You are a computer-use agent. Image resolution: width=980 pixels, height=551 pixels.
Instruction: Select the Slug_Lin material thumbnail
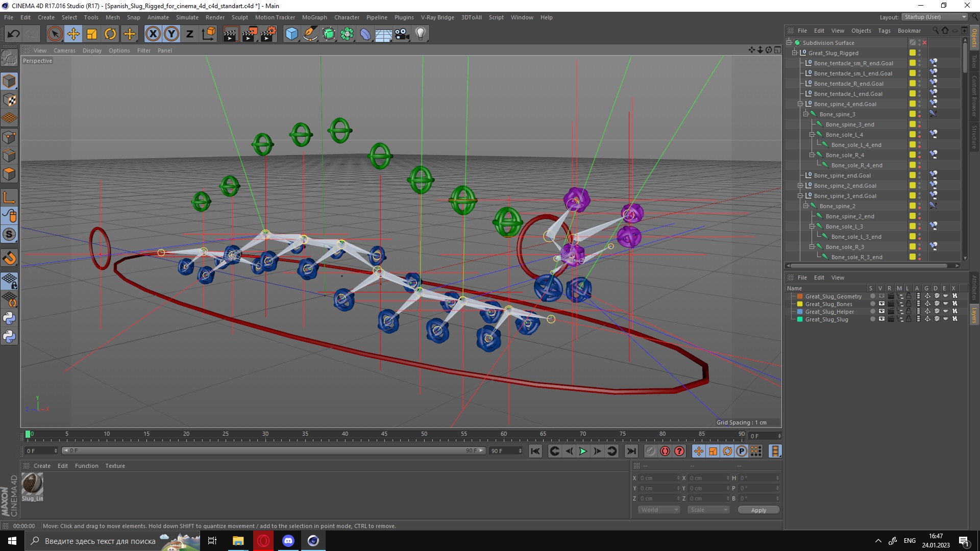point(32,483)
